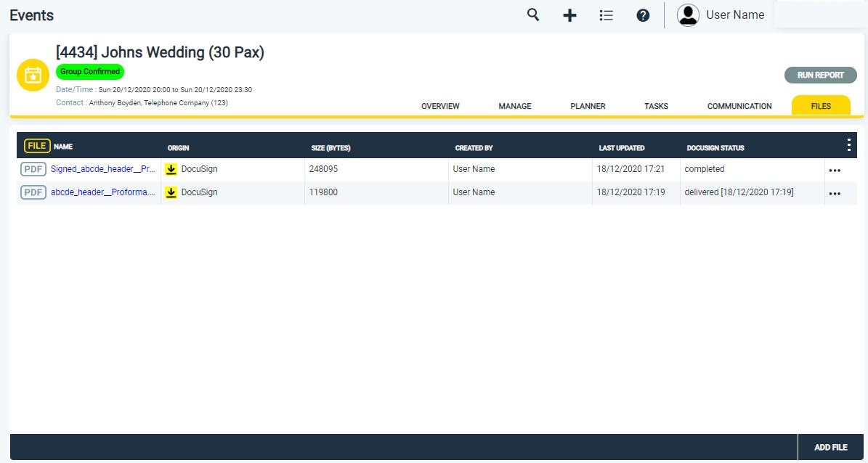Viewport: 868px width, 463px height.
Task: Sort by Last Updated column header
Action: (622, 148)
